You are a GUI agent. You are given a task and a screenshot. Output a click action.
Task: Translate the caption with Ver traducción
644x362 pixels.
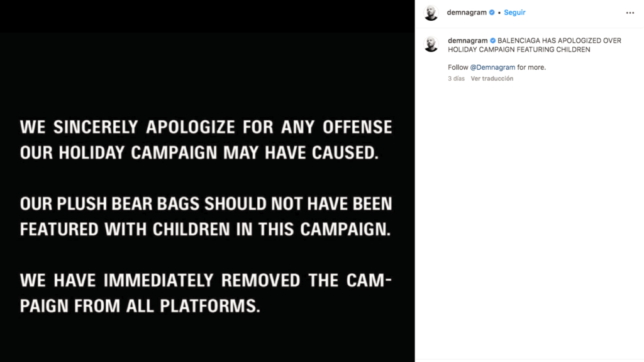(x=492, y=79)
